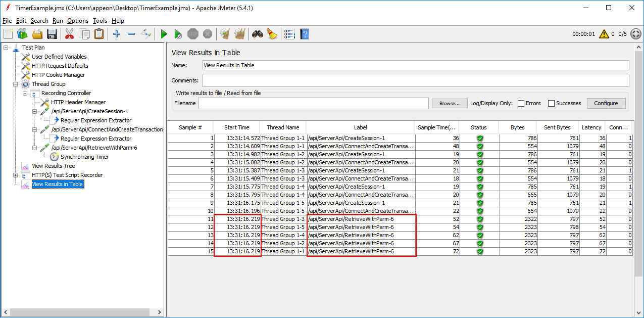Sort by the Label column header

click(x=360, y=127)
